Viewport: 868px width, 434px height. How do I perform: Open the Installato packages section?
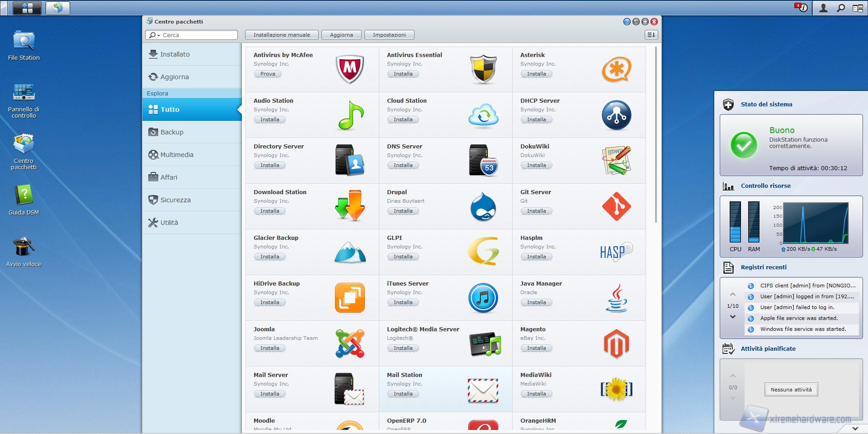point(175,54)
